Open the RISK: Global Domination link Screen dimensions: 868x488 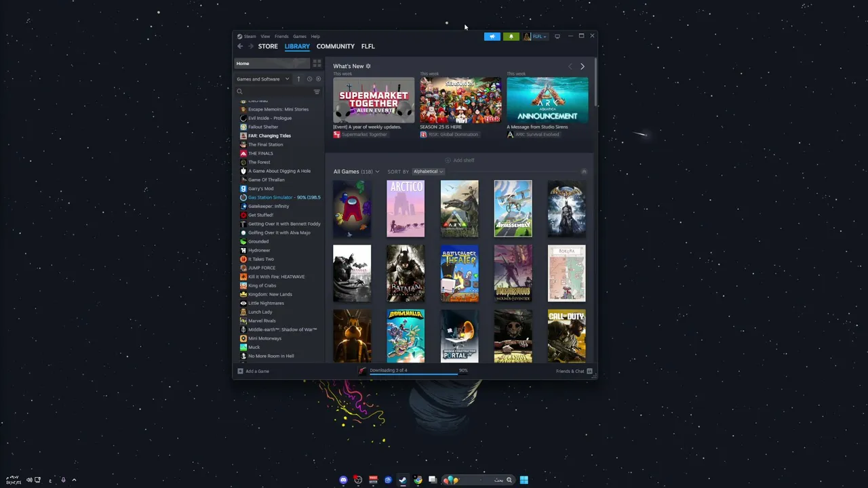pos(449,135)
